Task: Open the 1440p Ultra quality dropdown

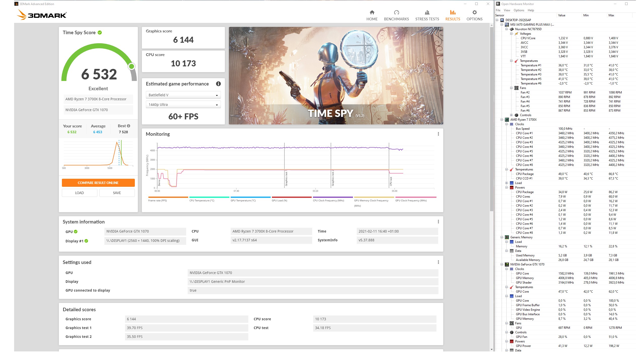Action: 183,104
